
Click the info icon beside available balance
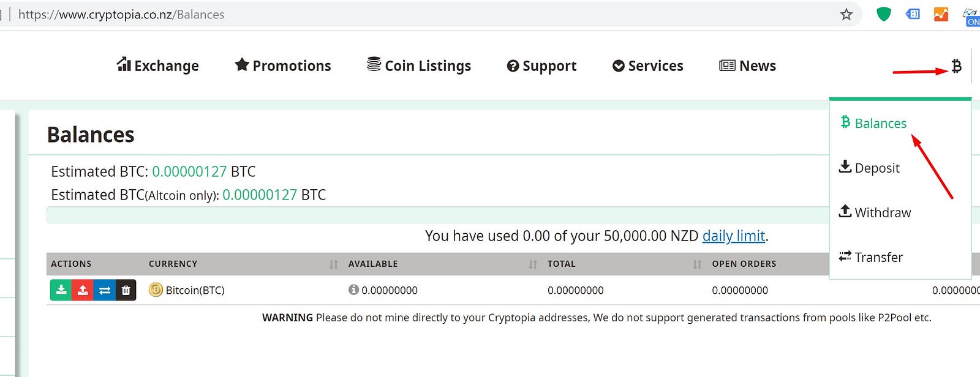click(353, 289)
